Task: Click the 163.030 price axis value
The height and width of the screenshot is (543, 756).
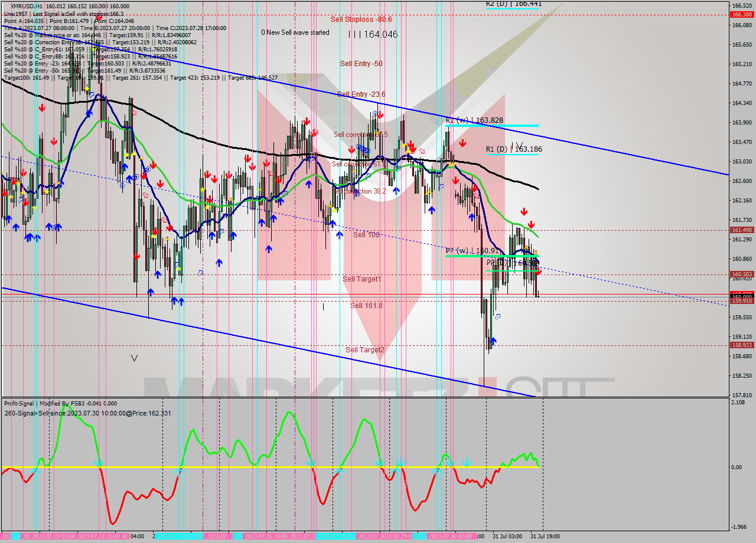Action: point(741,161)
